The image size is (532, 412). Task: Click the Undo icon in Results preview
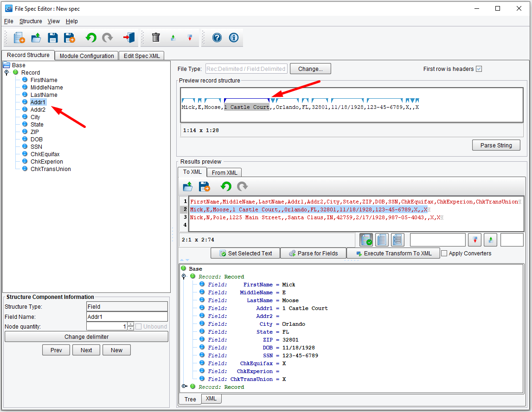(x=225, y=186)
